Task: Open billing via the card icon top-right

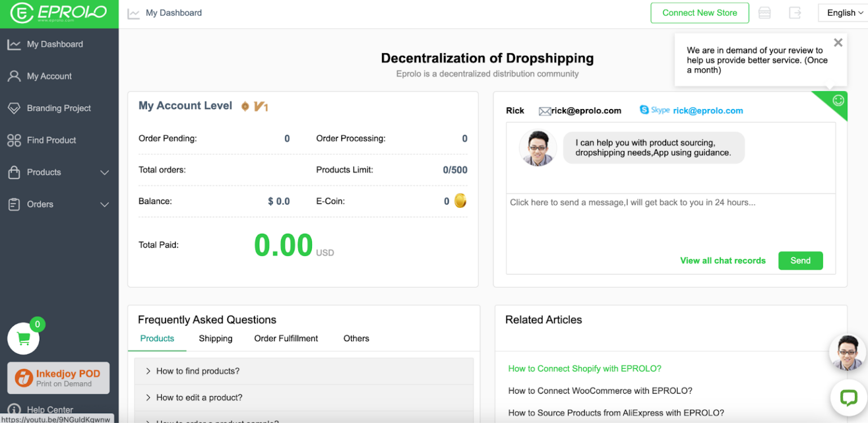Action: click(765, 12)
